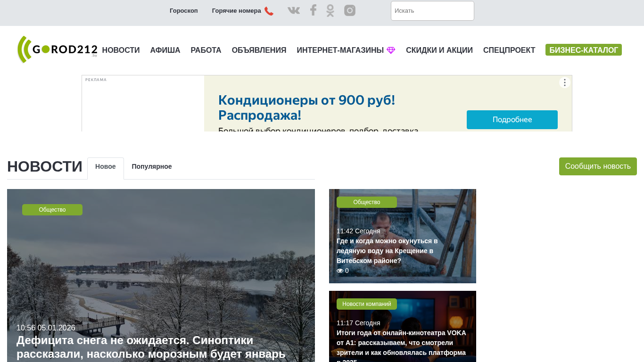This screenshot has height=362, width=644.
Task: Click the 11:42 Сегодня timestamp
Action: point(358,231)
